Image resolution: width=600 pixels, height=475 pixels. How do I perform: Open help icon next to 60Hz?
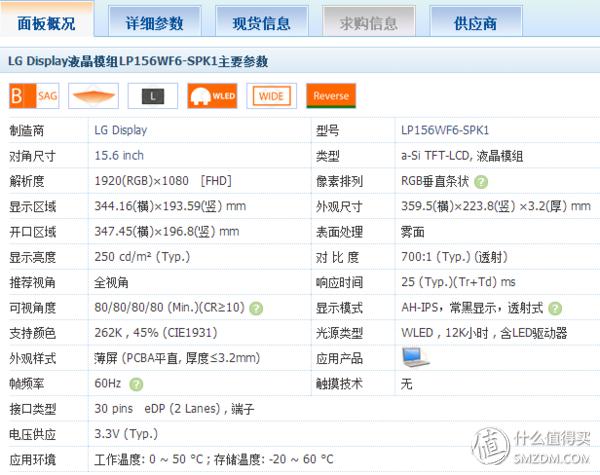click(136, 384)
